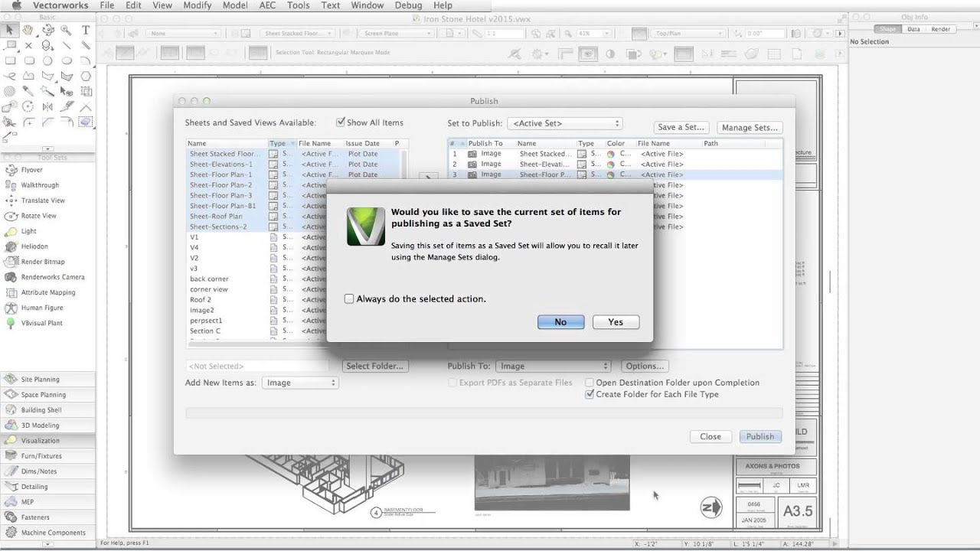
Task: Select the Pan hand tool
Action: (x=28, y=30)
